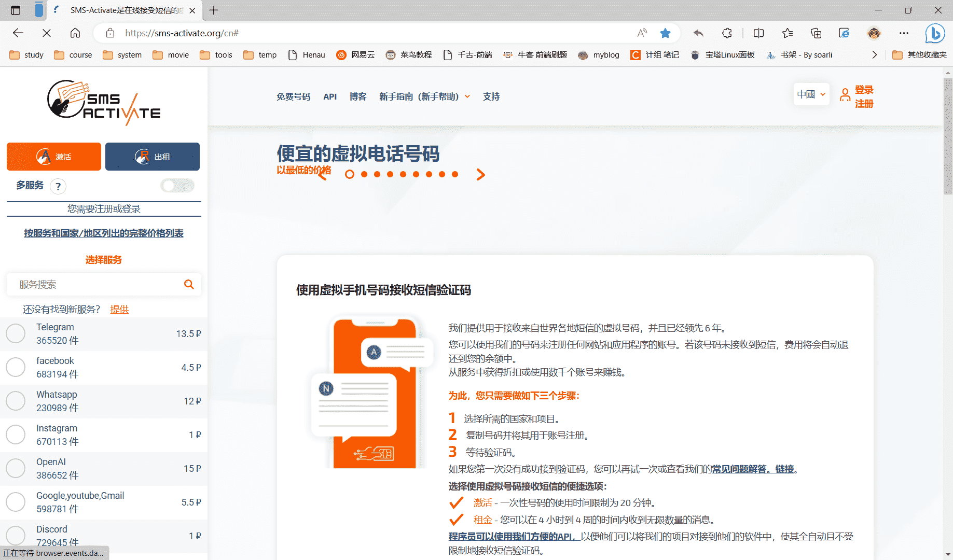Select the Discord service radio button
Viewport: 953px width, 560px height.
(16, 536)
